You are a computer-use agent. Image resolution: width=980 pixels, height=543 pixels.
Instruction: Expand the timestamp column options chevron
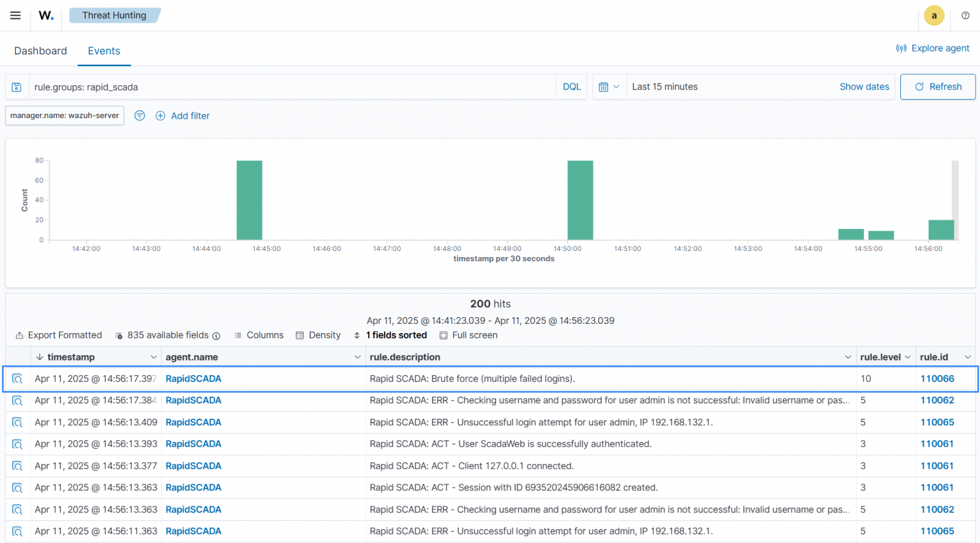point(153,358)
